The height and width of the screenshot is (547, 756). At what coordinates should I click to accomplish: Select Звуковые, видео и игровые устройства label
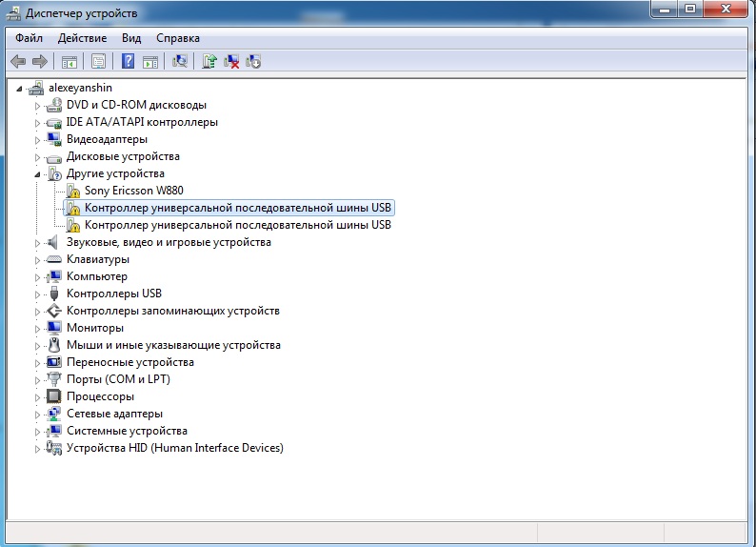pos(169,242)
